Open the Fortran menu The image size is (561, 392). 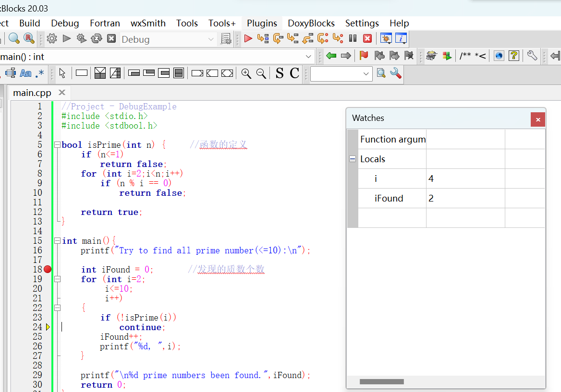point(105,23)
